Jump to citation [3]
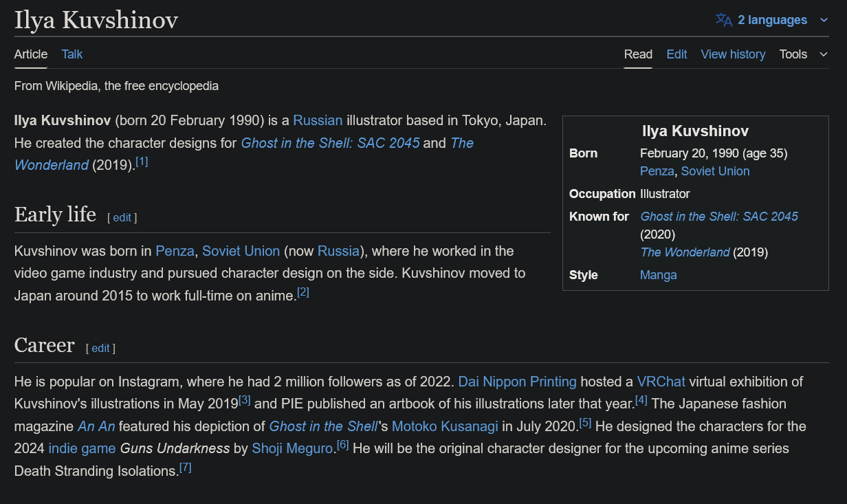The image size is (847, 504). click(x=244, y=400)
